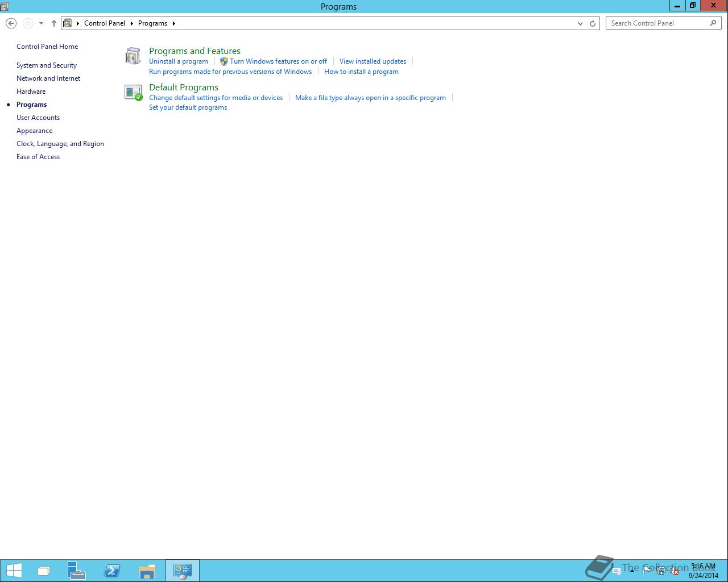Screen dimensions: 728x582
Task: Show hidden tray icons arrow
Action: click(x=632, y=571)
